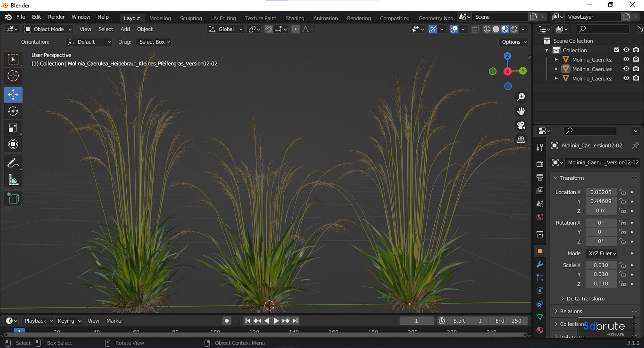
Task: Open the XYZ Euler rotation mode dropdown
Action: point(601,253)
